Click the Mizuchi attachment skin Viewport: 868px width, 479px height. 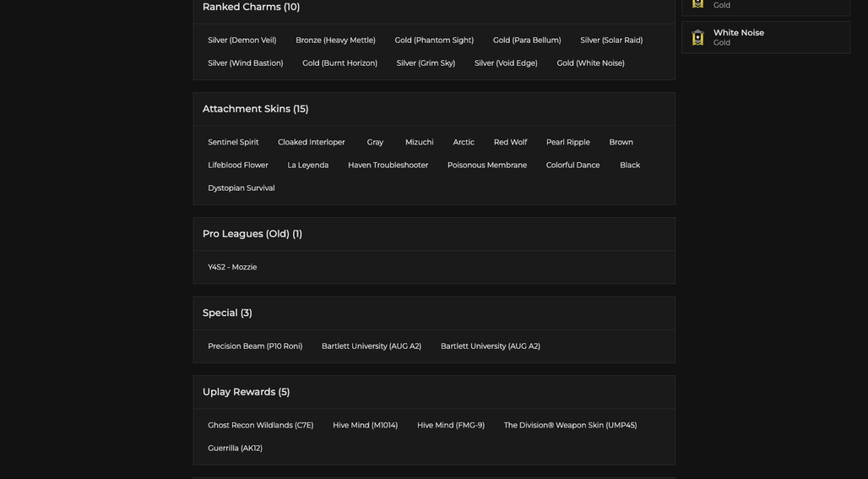[419, 142]
